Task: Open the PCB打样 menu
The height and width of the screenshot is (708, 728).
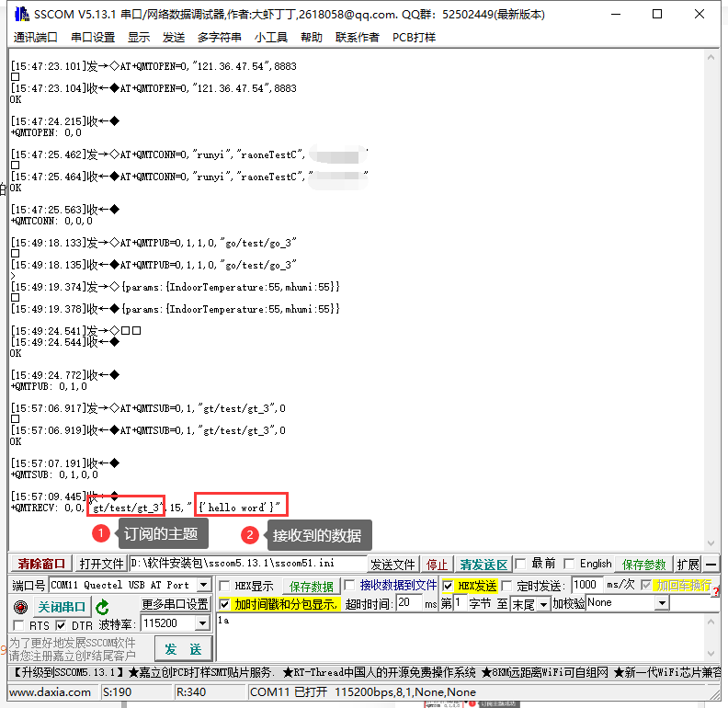Action: tap(415, 37)
